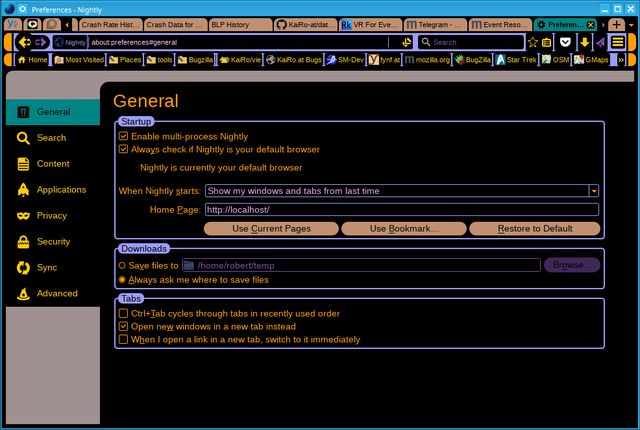This screenshot has width=640, height=430.
Task: Expand the 'When Nightly starts' dropdown
Action: (593, 190)
